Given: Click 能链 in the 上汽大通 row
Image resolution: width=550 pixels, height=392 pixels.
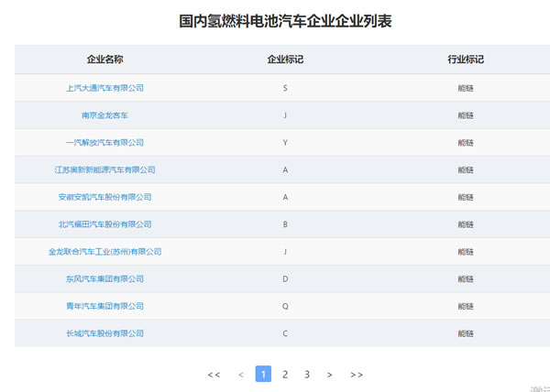Looking at the screenshot, I should tap(466, 88).
